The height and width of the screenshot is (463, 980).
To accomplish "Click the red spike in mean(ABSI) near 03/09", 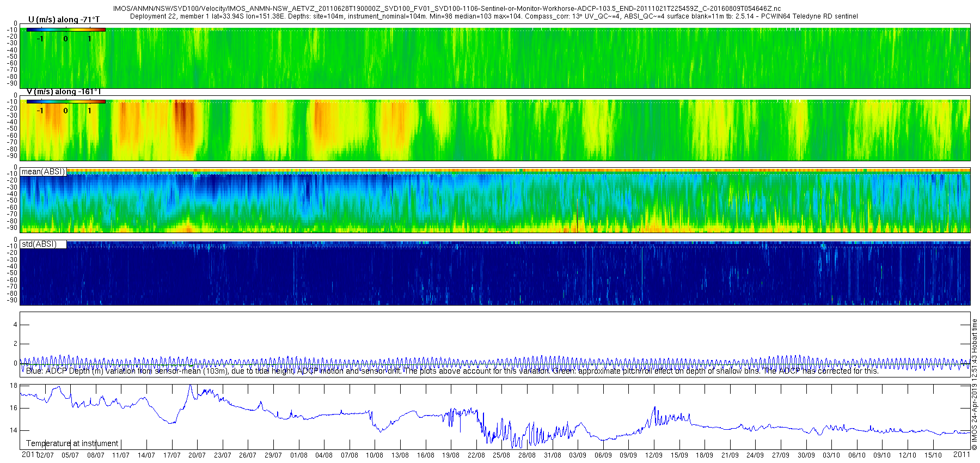I will coord(577,215).
